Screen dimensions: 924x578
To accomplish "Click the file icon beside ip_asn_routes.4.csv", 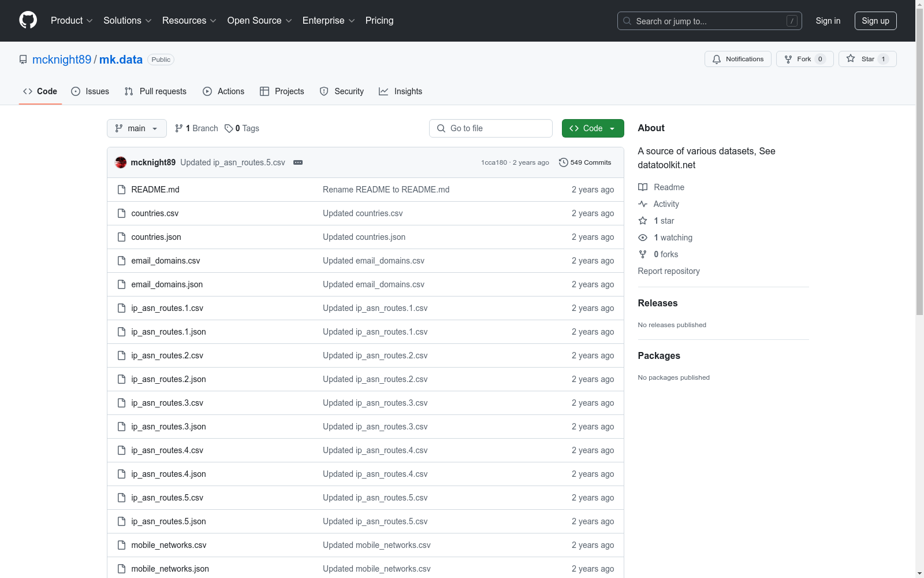I will tap(121, 450).
